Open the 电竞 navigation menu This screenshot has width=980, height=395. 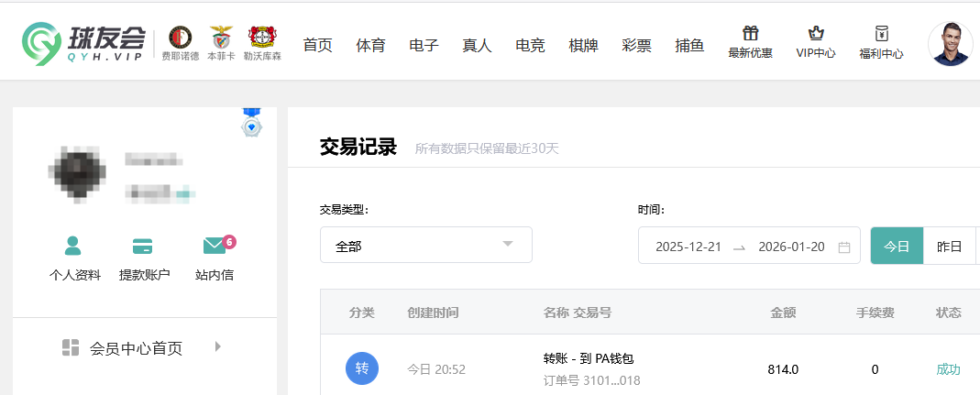pos(530,45)
